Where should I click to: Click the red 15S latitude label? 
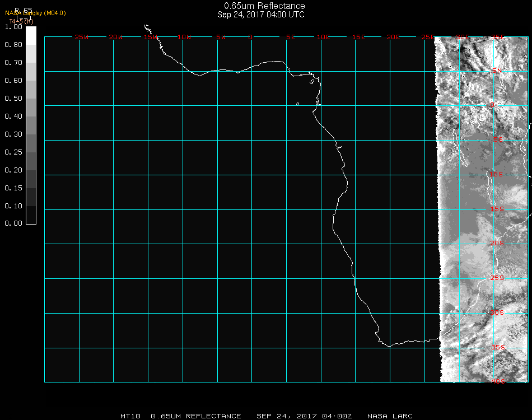click(497, 209)
